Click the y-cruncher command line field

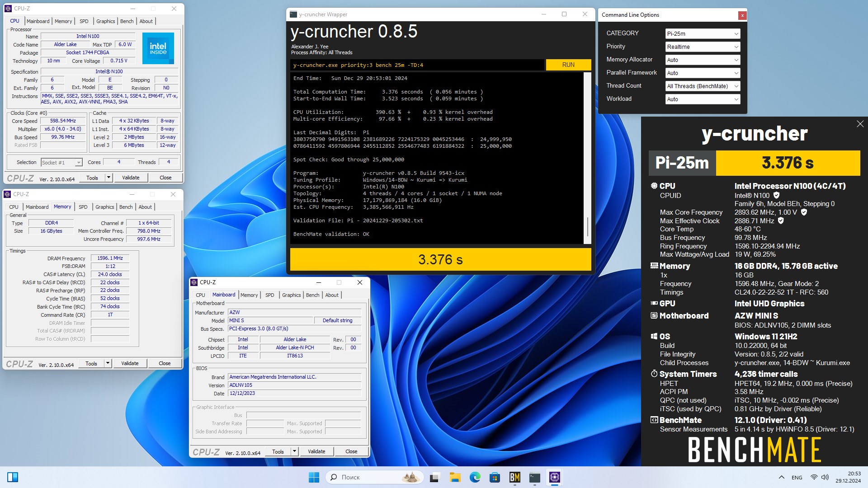tap(417, 65)
